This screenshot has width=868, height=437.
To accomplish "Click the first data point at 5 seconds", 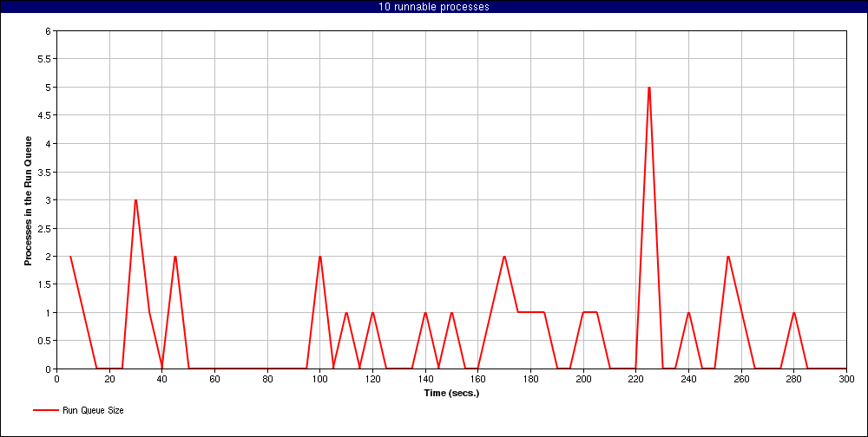I will [70, 256].
